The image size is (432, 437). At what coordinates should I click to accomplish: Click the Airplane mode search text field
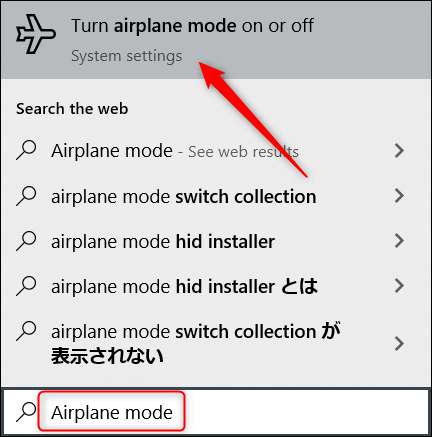(x=111, y=411)
